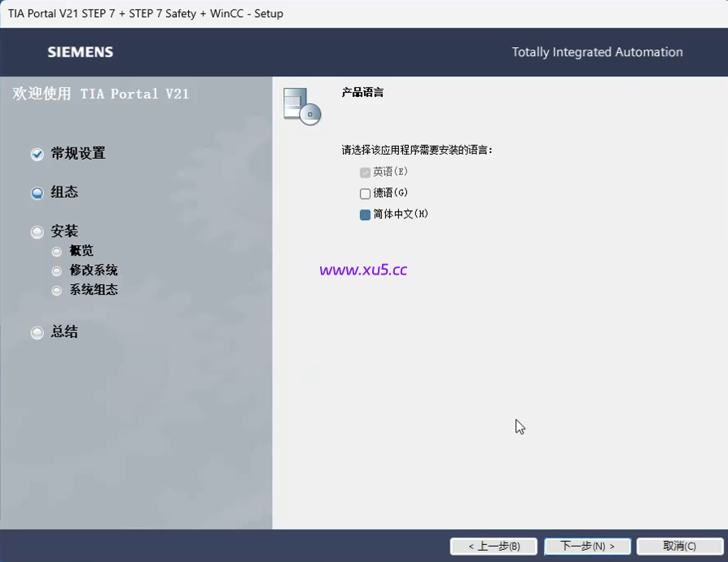
Task: Click the status circle icon beside 安装
Action: (x=37, y=231)
